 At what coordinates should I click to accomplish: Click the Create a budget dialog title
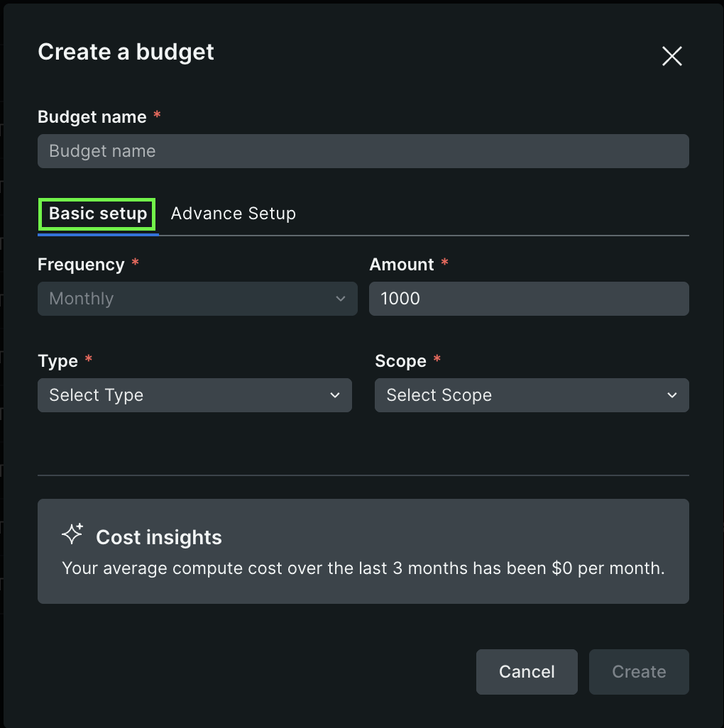point(126,52)
